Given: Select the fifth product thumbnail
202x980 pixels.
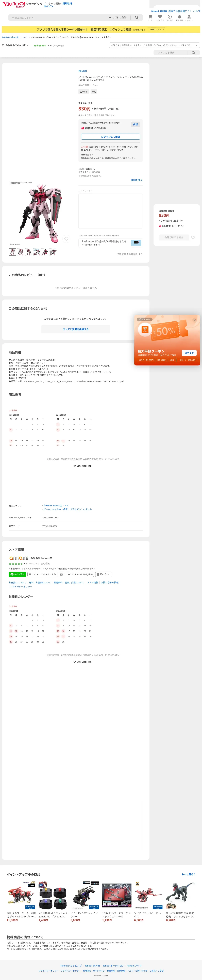Looking at the screenshot, I should click(x=45, y=252).
